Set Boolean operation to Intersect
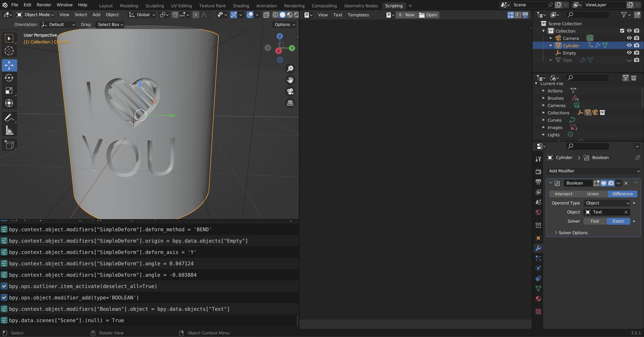This screenshot has width=644, height=337. 564,194
